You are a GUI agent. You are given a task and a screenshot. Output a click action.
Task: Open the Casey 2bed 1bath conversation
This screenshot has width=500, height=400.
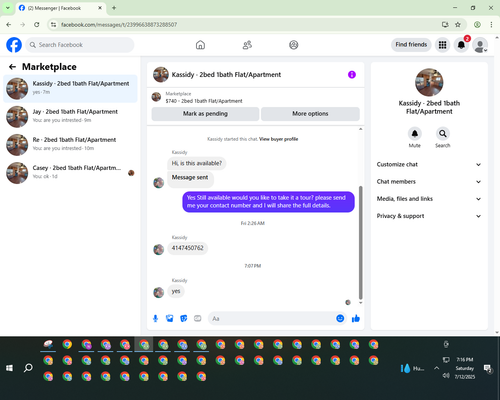pyautogui.click(x=70, y=173)
